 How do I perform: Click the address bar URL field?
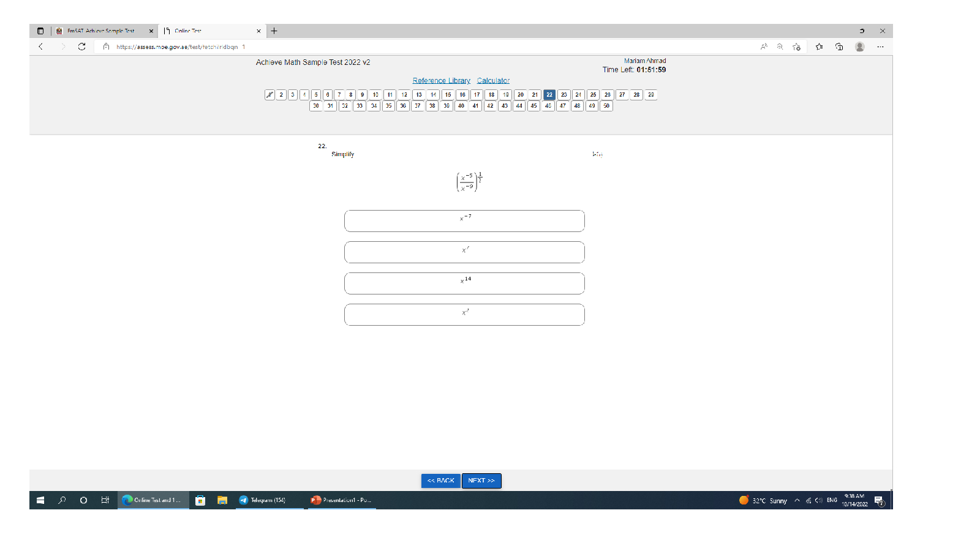[367, 47]
